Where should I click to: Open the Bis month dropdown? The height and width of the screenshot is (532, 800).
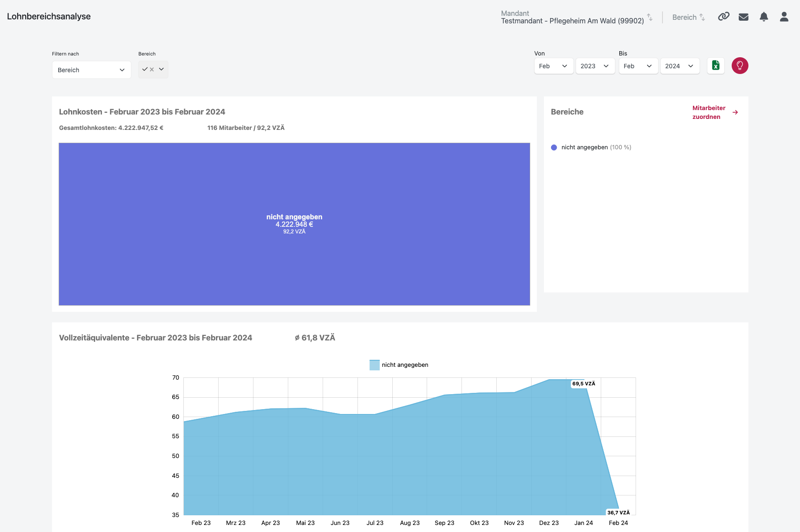pyautogui.click(x=638, y=66)
